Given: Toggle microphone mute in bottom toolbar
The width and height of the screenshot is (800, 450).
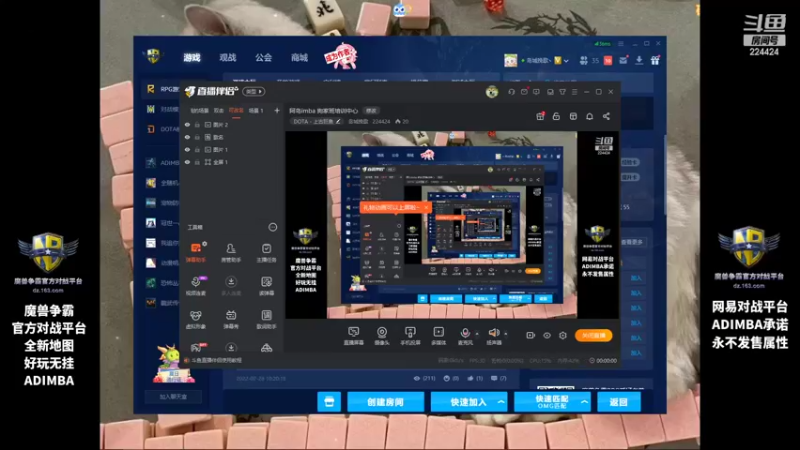Looking at the screenshot, I should click(465, 333).
